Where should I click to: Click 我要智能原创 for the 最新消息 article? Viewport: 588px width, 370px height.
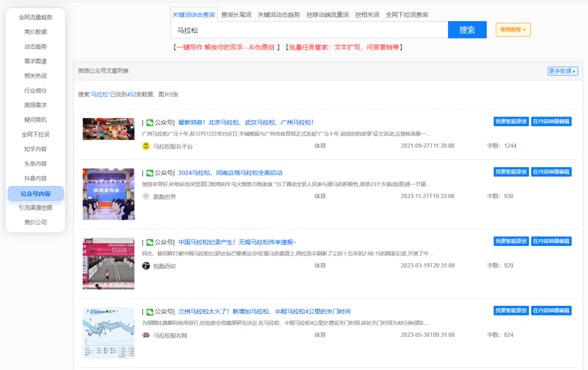[511, 121]
